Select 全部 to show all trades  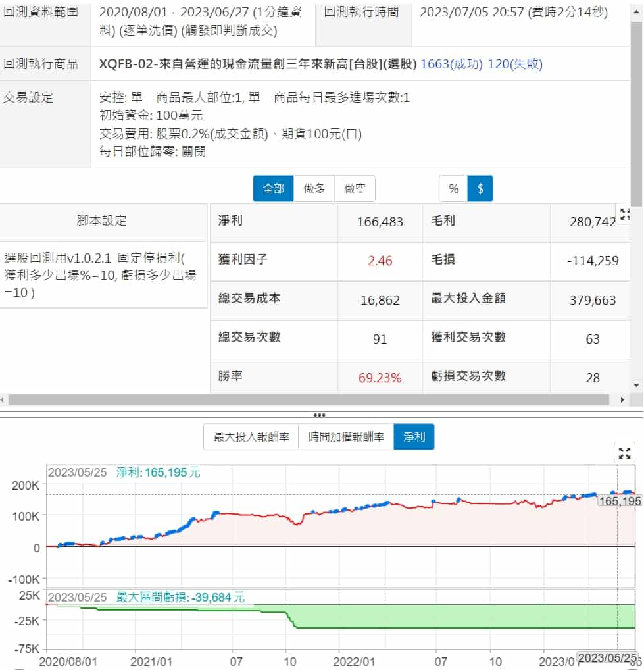click(x=274, y=189)
